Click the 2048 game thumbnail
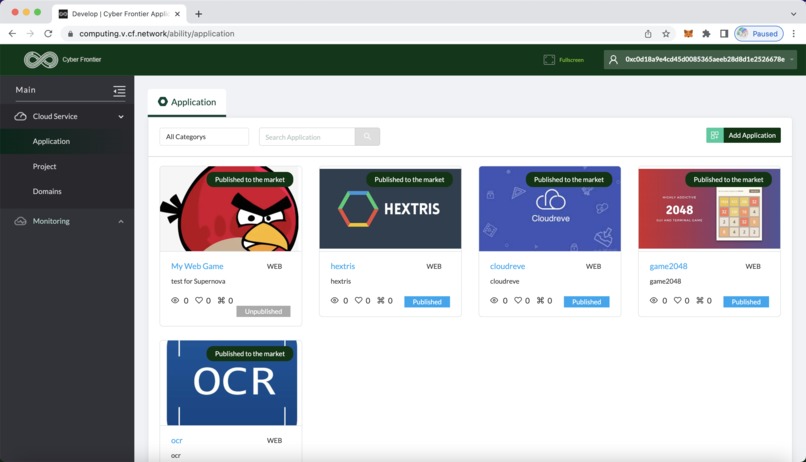The height and width of the screenshot is (462, 806). [x=709, y=209]
